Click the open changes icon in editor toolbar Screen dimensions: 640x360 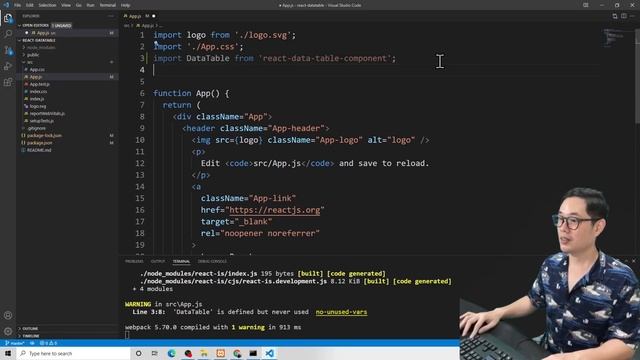615,16
